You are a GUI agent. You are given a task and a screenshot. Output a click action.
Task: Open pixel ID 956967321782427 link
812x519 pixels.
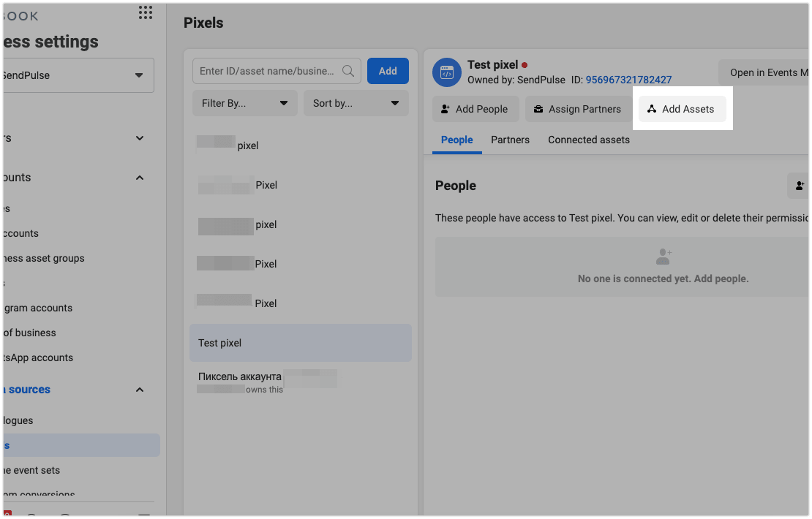(628, 80)
